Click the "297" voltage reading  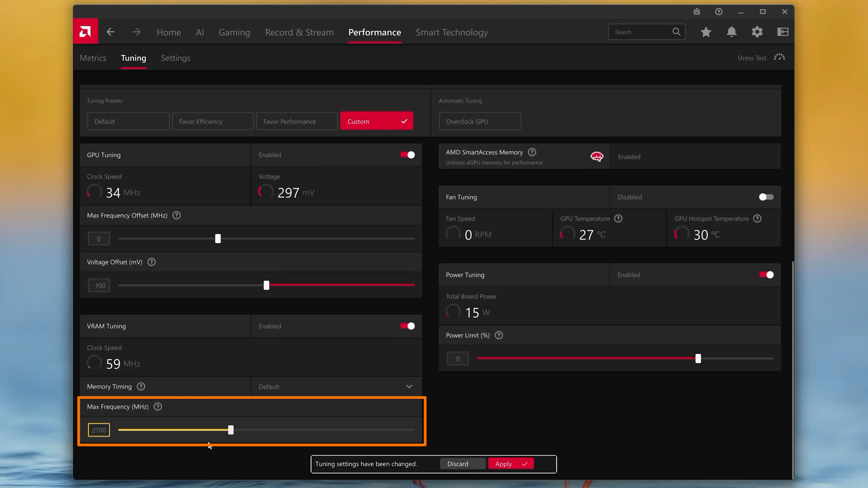288,192
